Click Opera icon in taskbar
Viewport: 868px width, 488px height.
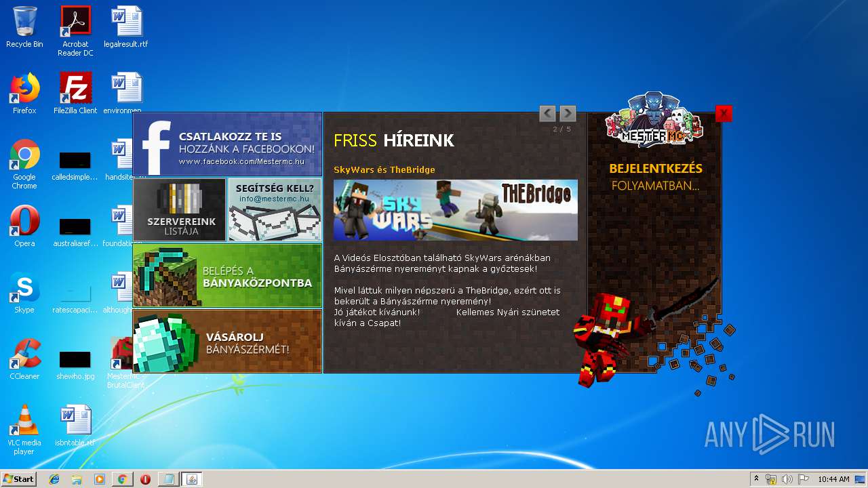click(145, 479)
